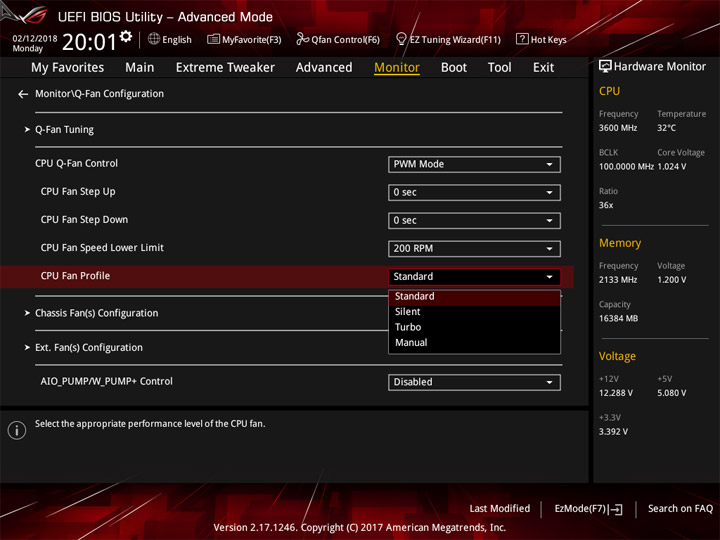Open Qfan Control(F6)

click(x=338, y=39)
